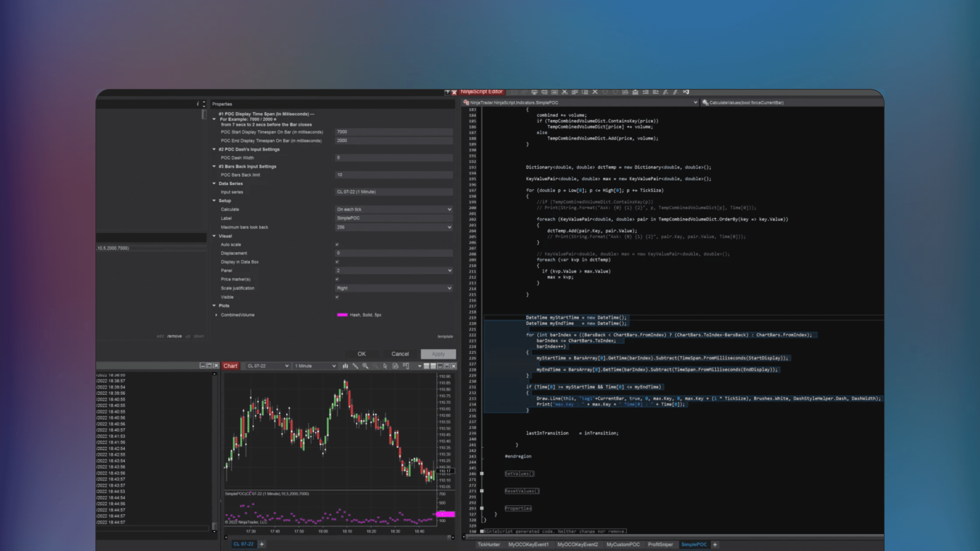Click the chart bar style icon
The height and width of the screenshot is (551, 980).
tap(345, 366)
